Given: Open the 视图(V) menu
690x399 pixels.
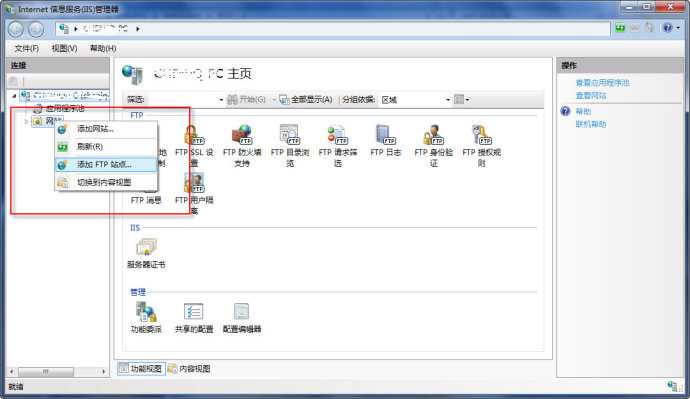Looking at the screenshot, I should 64,48.
